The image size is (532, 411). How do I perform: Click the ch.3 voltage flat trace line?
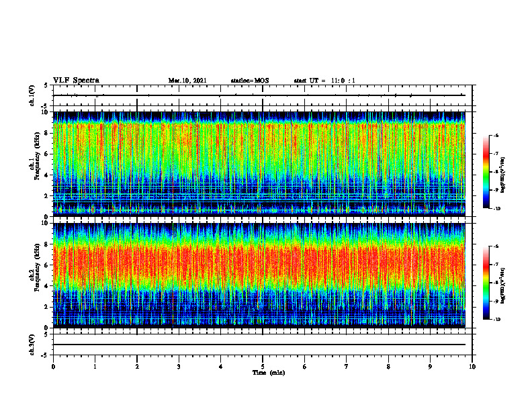coord(259,345)
